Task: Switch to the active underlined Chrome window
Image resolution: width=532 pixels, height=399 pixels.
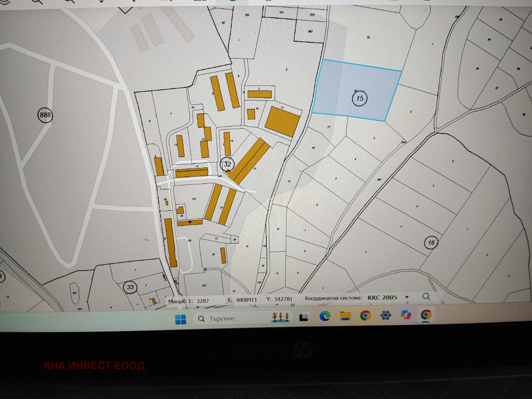Action: coord(426,315)
